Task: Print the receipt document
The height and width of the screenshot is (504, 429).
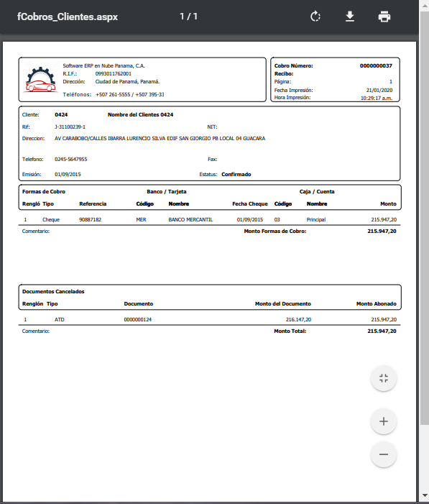Action: tap(384, 17)
